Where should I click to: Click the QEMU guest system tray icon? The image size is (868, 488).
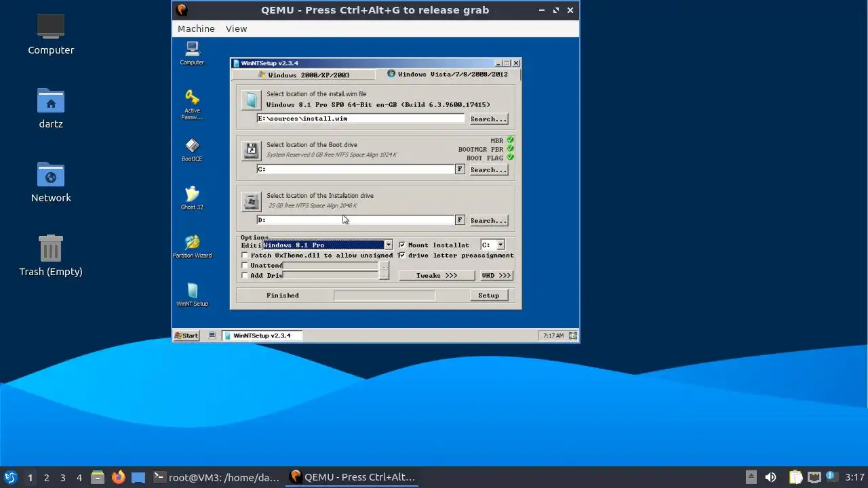[x=573, y=335]
